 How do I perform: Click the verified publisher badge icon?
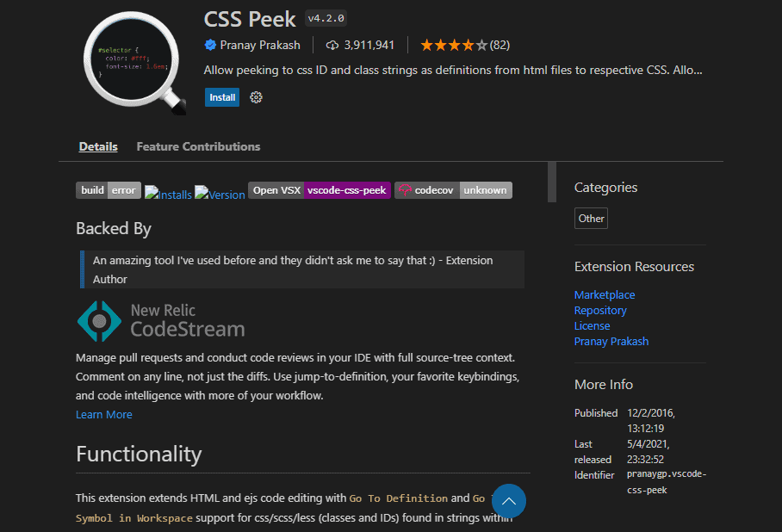pos(210,45)
